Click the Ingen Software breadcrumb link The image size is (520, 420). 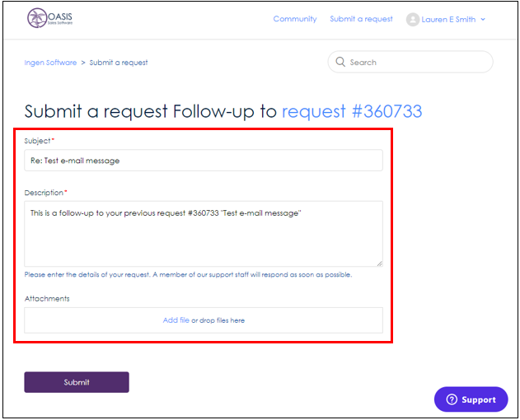coord(50,63)
